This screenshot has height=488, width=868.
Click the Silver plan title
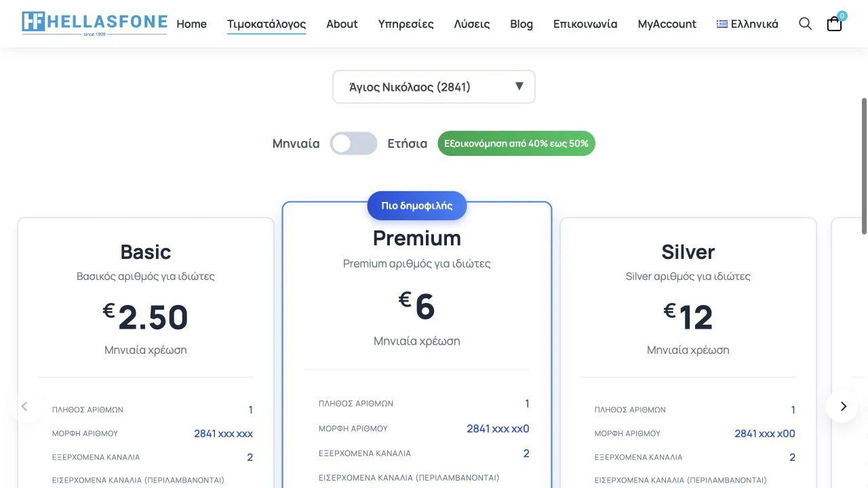688,251
